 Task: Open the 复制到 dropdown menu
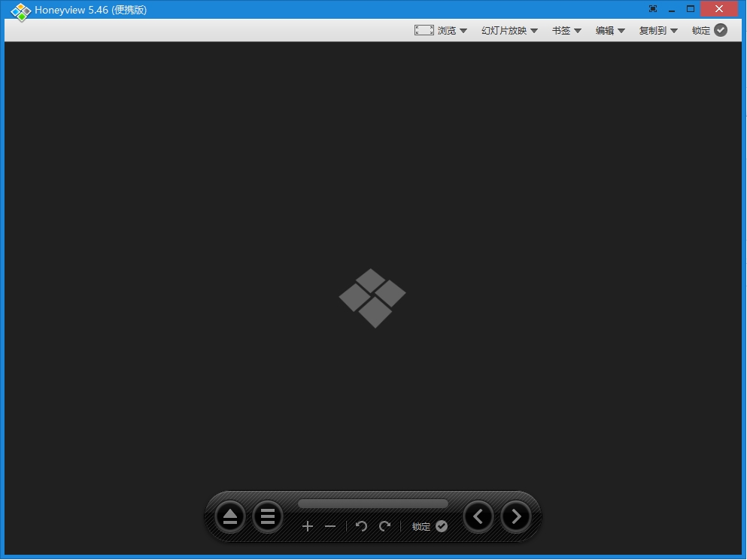(x=658, y=31)
